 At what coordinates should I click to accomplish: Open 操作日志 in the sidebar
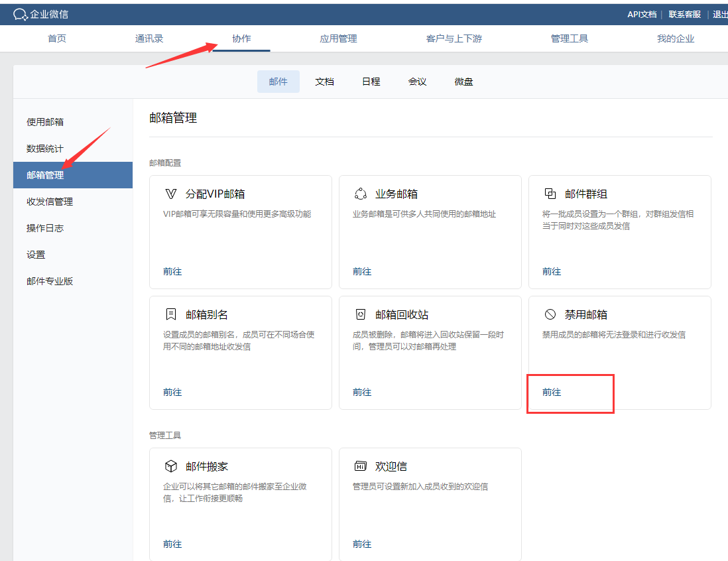45,228
